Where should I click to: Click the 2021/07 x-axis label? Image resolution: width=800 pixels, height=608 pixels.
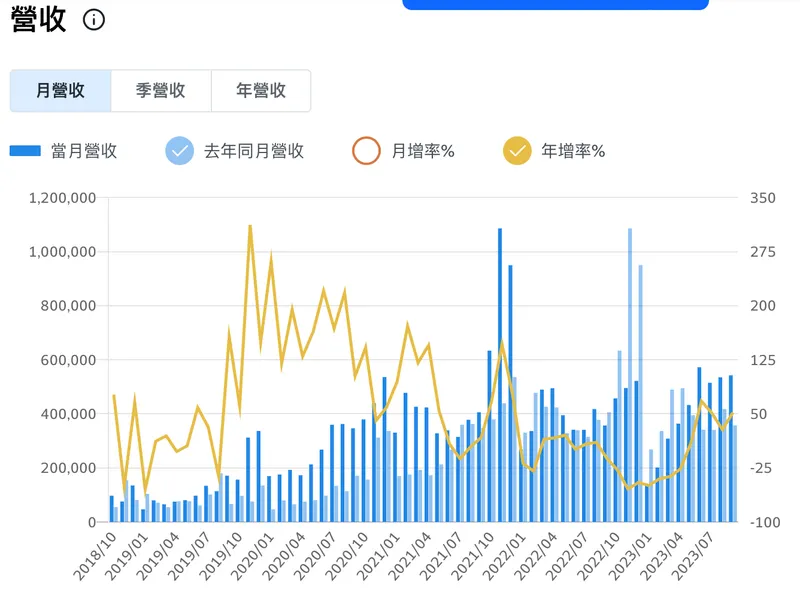point(441,556)
